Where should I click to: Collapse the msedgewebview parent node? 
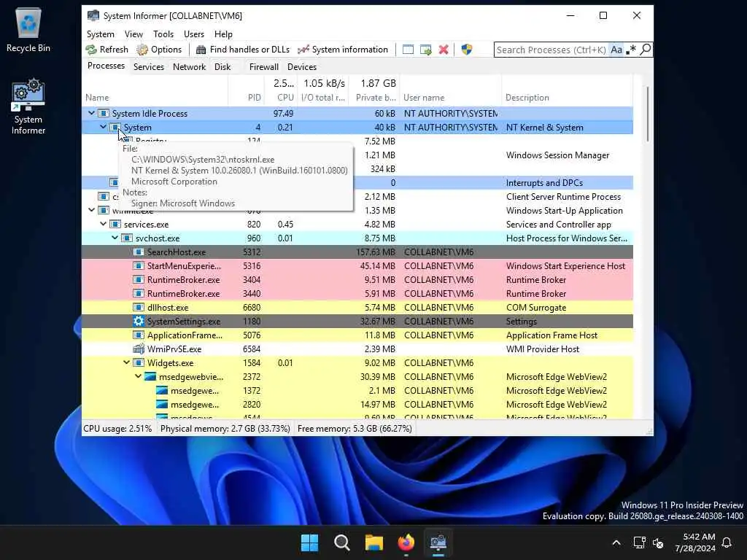pos(138,376)
